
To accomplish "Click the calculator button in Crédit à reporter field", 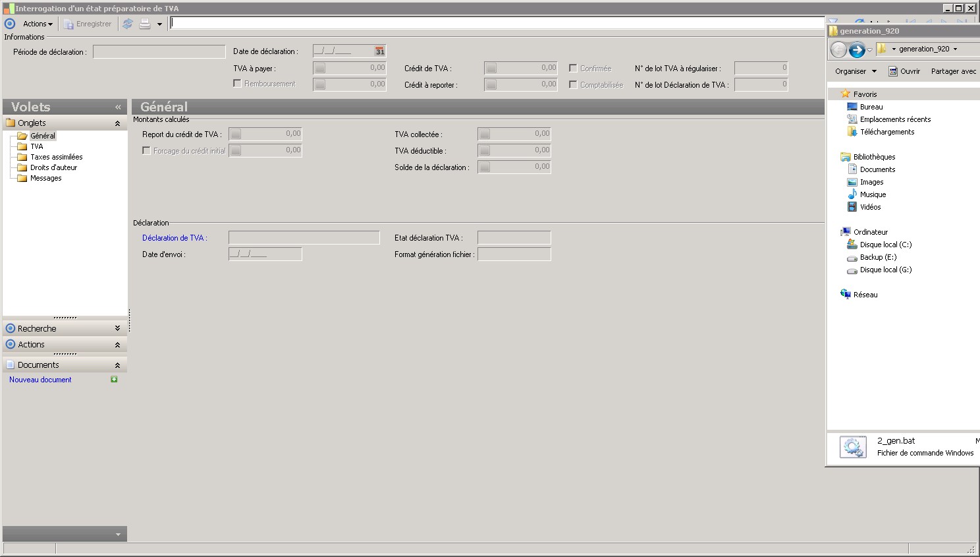I will pyautogui.click(x=491, y=84).
